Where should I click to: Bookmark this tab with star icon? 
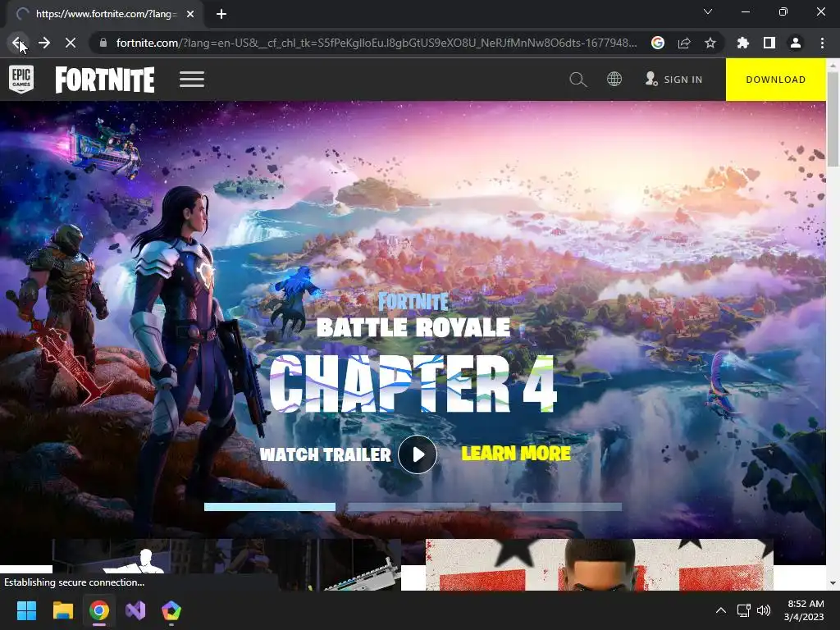click(710, 43)
